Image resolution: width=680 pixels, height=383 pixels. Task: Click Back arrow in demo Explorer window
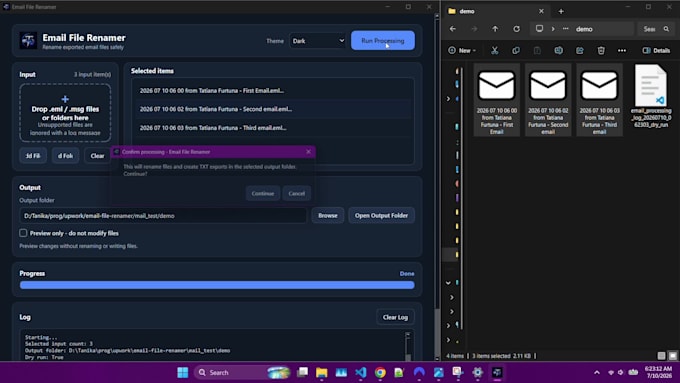click(x=453, y=29)
